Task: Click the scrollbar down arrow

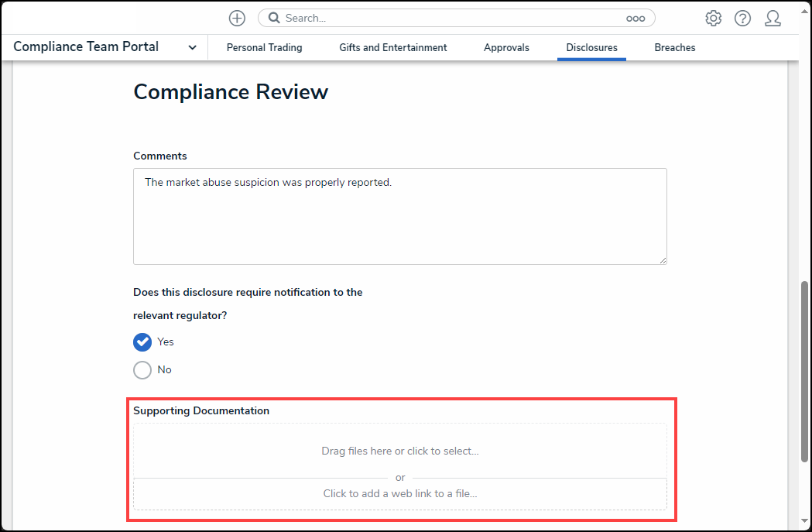Action: pos(804,522)
